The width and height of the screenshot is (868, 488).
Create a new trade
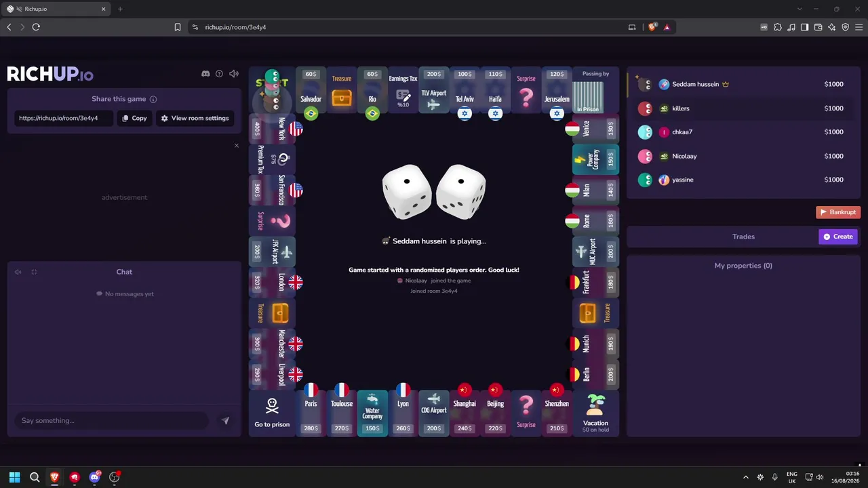coord(838,237)
